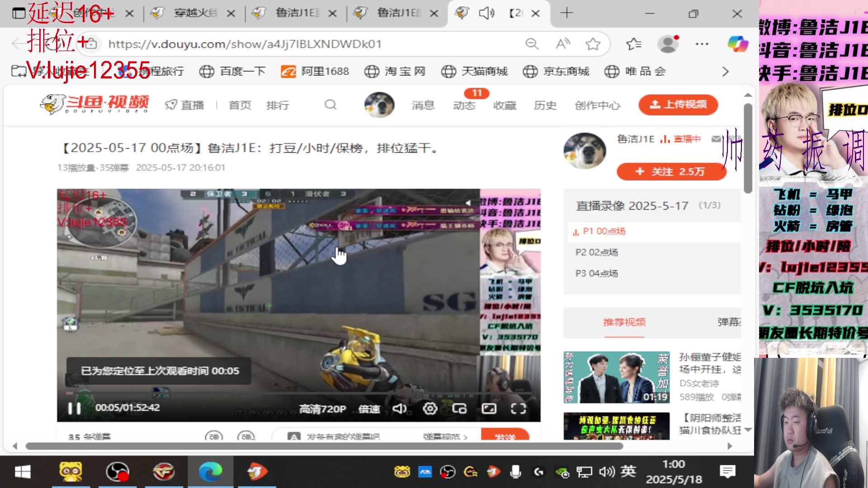Open the Copilot sidebar icon

tap(738, 44)
